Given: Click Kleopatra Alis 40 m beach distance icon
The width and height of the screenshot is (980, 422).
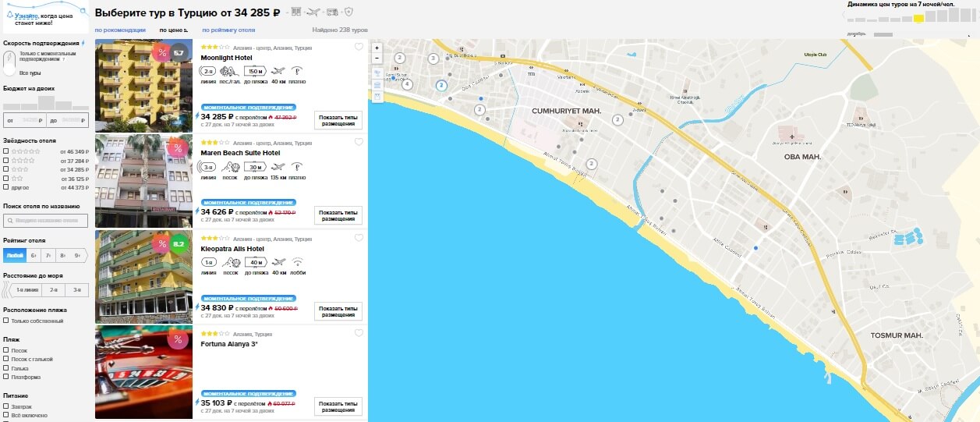Looking at the screenshot, I should 255,262.
